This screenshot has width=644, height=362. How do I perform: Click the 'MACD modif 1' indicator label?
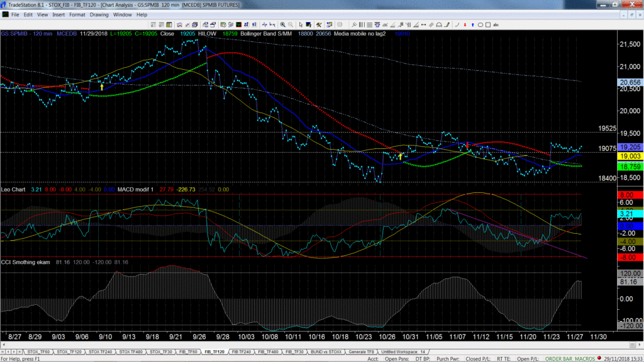click(x=136, y=190)
